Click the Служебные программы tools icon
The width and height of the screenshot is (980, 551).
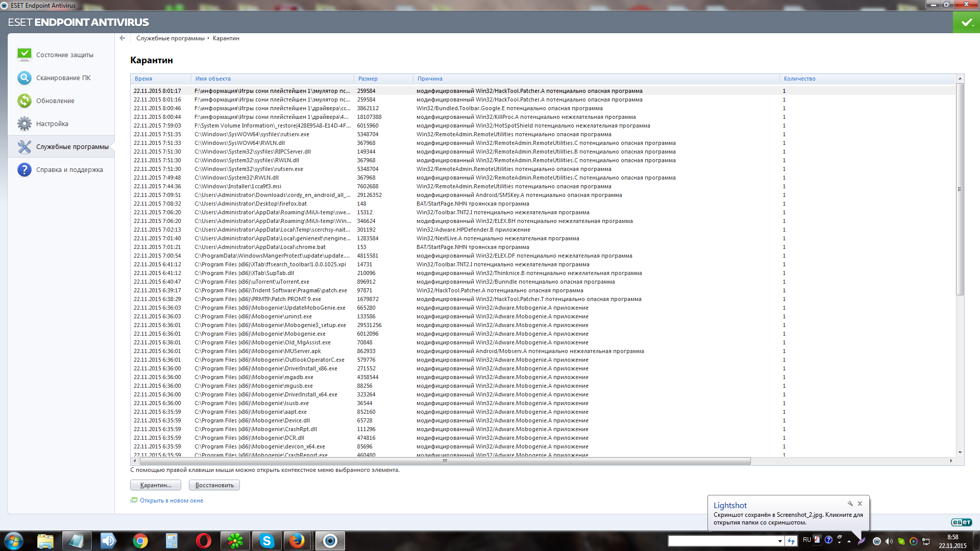24,146
